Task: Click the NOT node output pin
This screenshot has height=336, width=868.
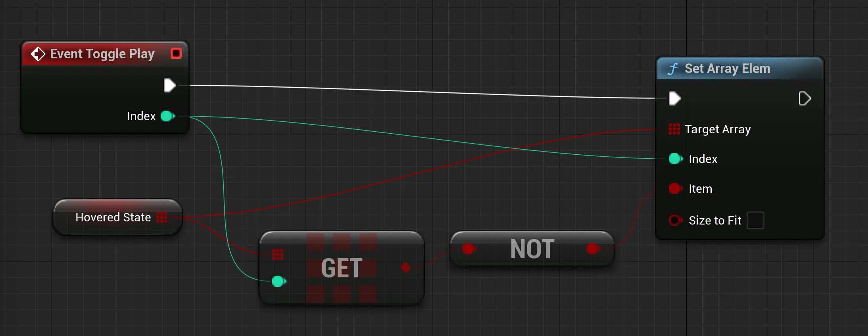Action: pyautogui.click(x=593, y=249)
